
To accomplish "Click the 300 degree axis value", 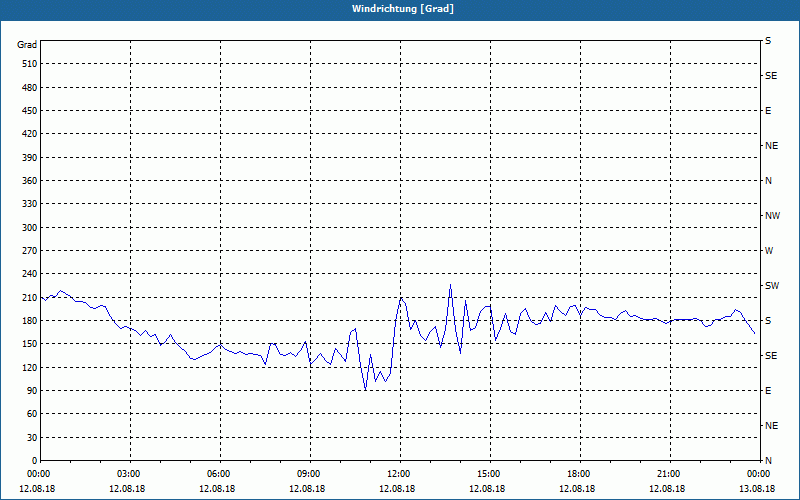I will pos(30,228).
